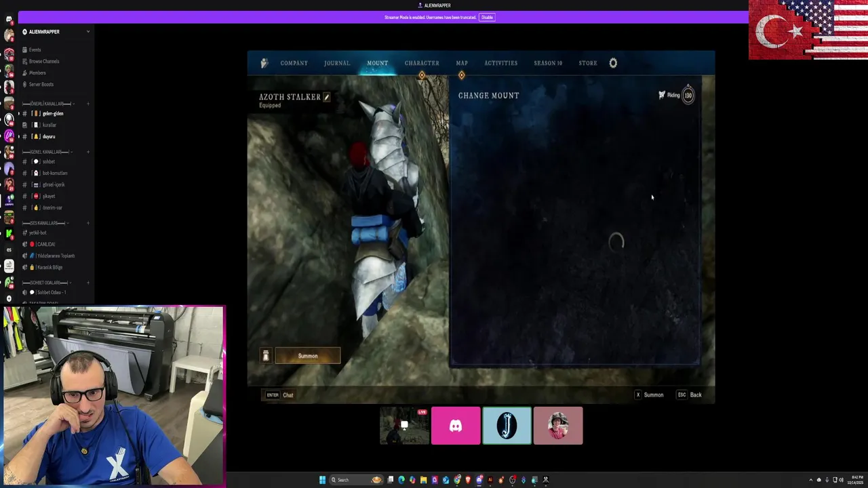Collapse the GENEL KANALLAR category
This screenshot has width=868, height=488.
pyautogui.click(x=46, y=152)
